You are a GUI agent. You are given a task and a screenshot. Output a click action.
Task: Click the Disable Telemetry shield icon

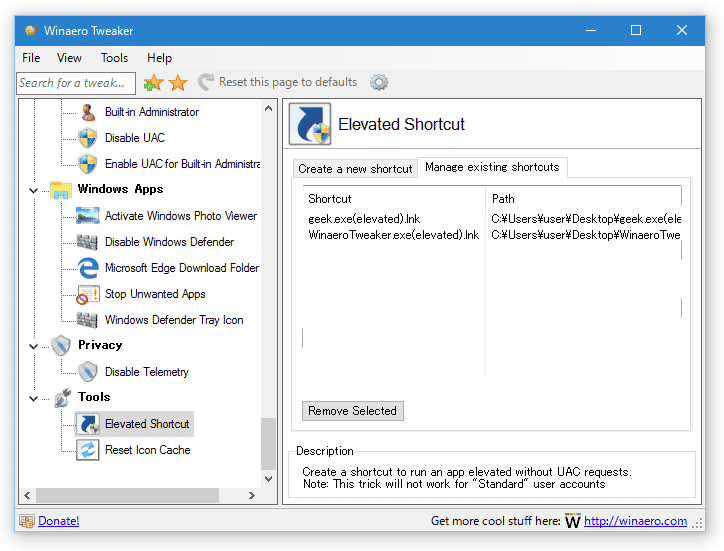(x=88, y=372)
